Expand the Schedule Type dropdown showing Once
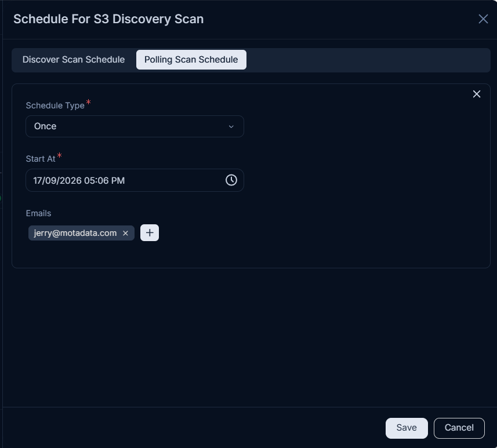Image resolution: width=497 pixels, height=448 pixels. click(135, 126)
